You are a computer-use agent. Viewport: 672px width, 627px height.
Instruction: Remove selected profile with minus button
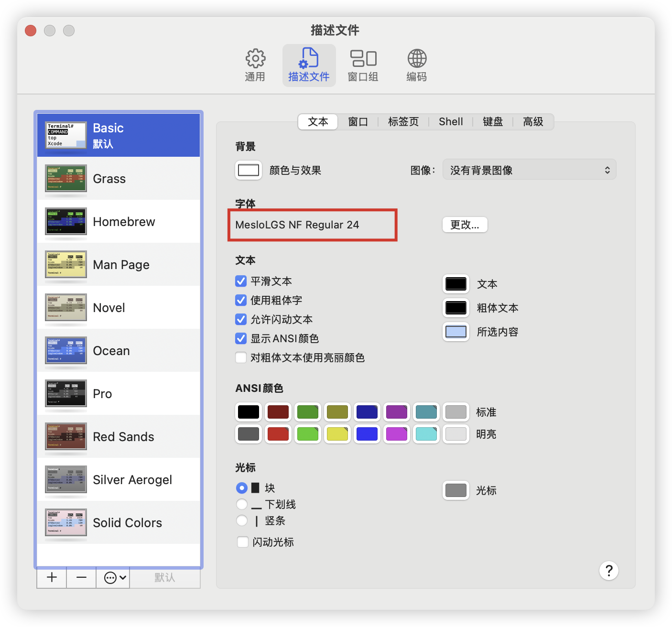pos(81,577)
